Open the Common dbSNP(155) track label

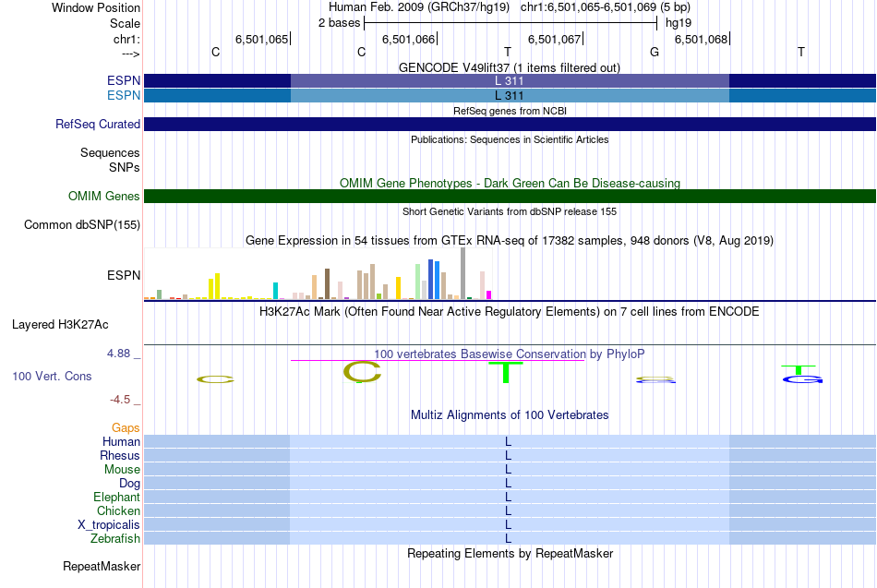tap(82, 225)
